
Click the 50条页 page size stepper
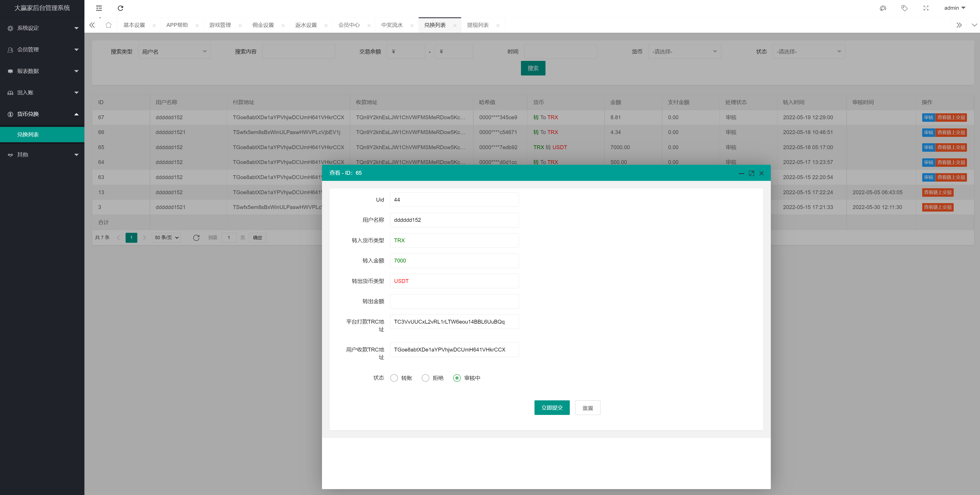[166, 237]
